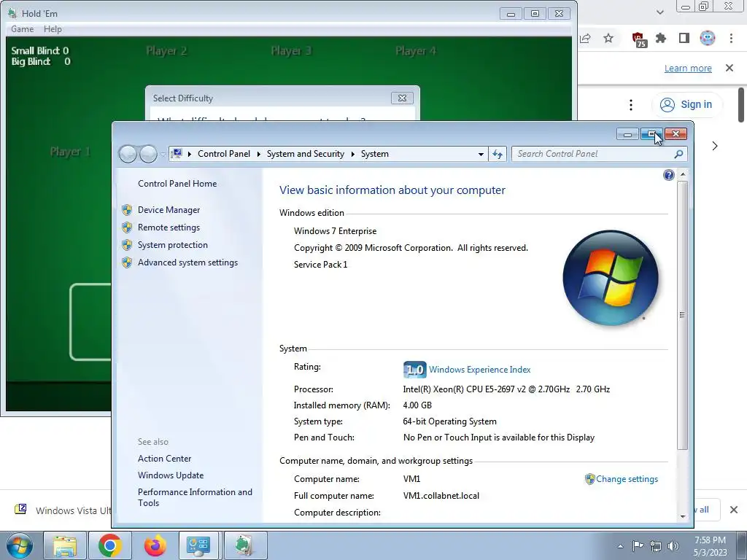Open Chrome three-dot menu
The height and width of the screenshot is (560, 747).
click(x=731, y=38)
